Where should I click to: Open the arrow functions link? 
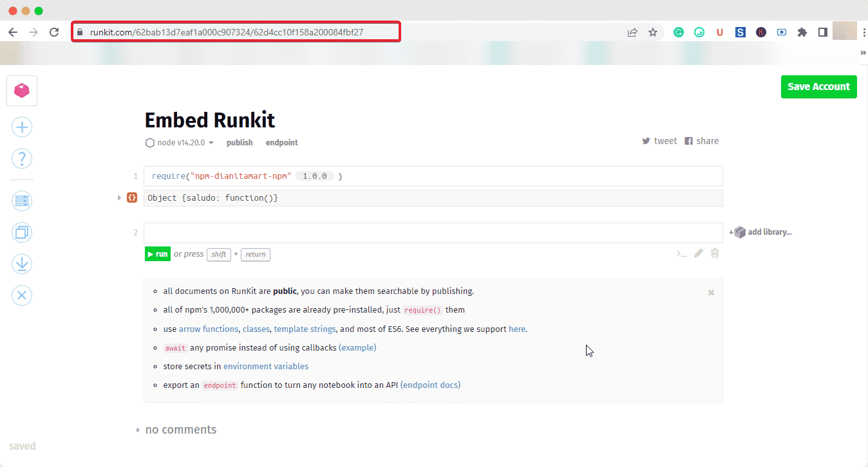209,329
